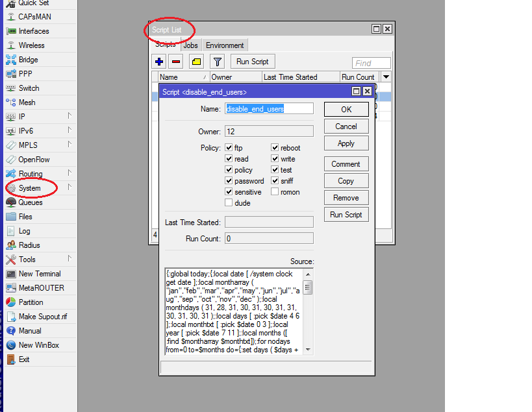Toggle the test policy checkbox
Viewport: 532px width, 412px height.
pos(275,170)
